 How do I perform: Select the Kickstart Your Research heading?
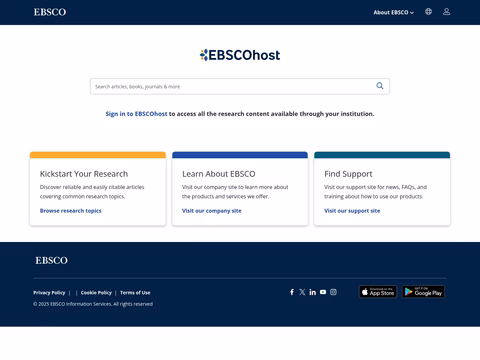(x=84, y=174)
